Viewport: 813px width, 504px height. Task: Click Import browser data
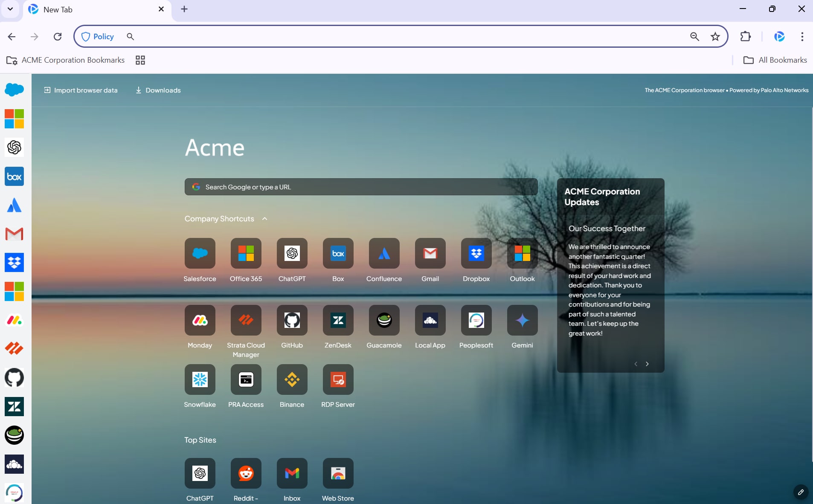pos(81,90)
